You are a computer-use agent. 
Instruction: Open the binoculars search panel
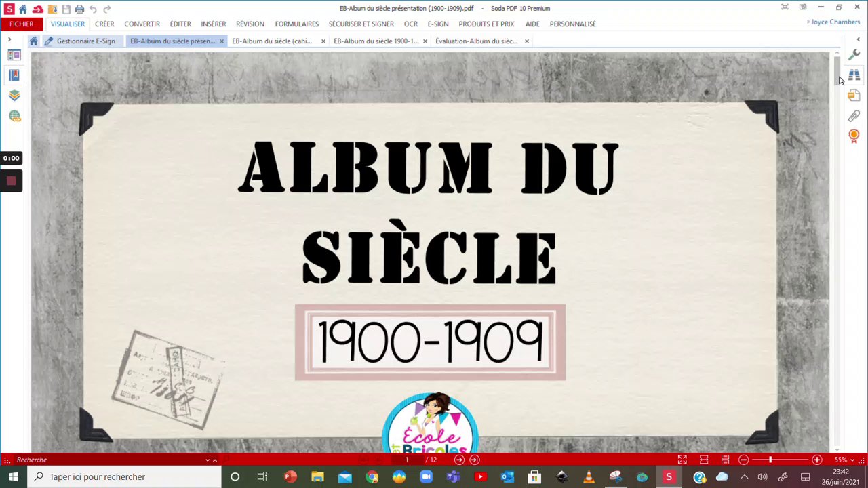pos(854,75)
